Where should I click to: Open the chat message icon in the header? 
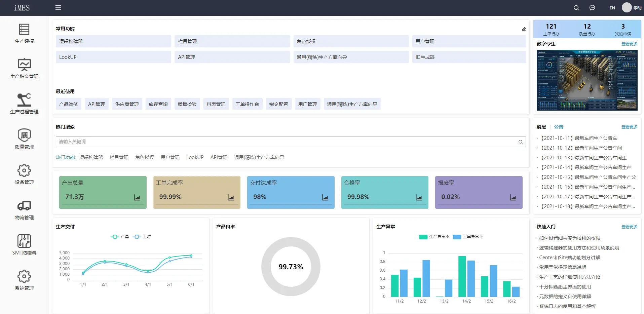coord(592,8)
